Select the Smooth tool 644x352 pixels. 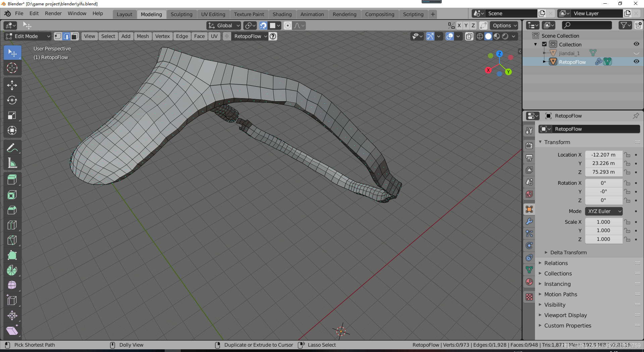12,285
